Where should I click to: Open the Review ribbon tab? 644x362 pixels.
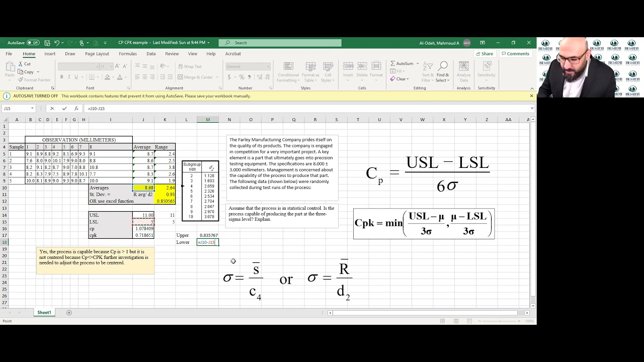(x=172, y=54)
